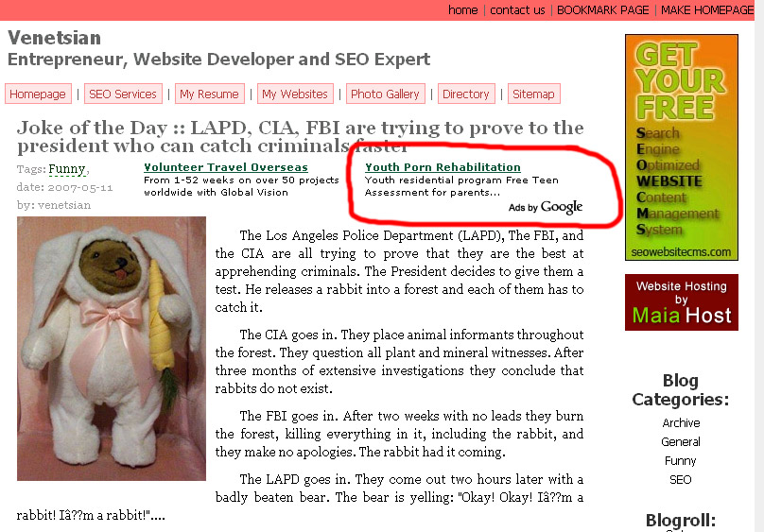The height and width of the screenshot is (532, 764).
Task: Click the Venetsian site title
Action: (x=55, y=38)
